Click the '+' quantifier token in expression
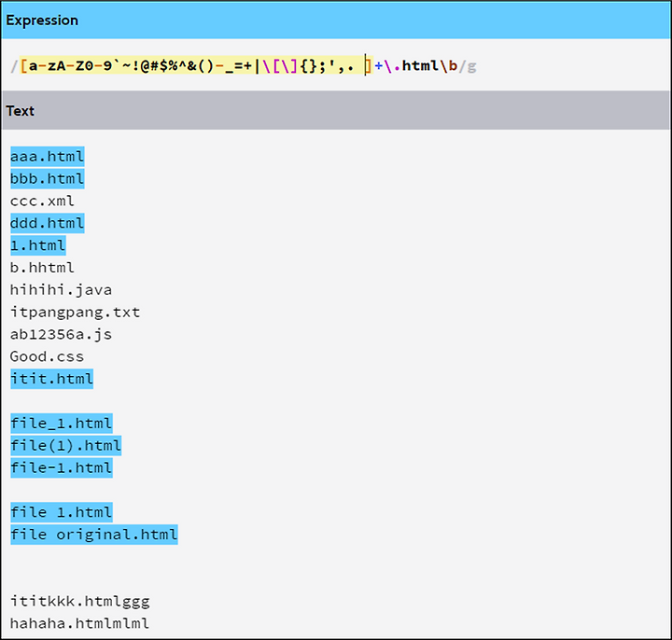The image size is (672, 640). [378, 66]
